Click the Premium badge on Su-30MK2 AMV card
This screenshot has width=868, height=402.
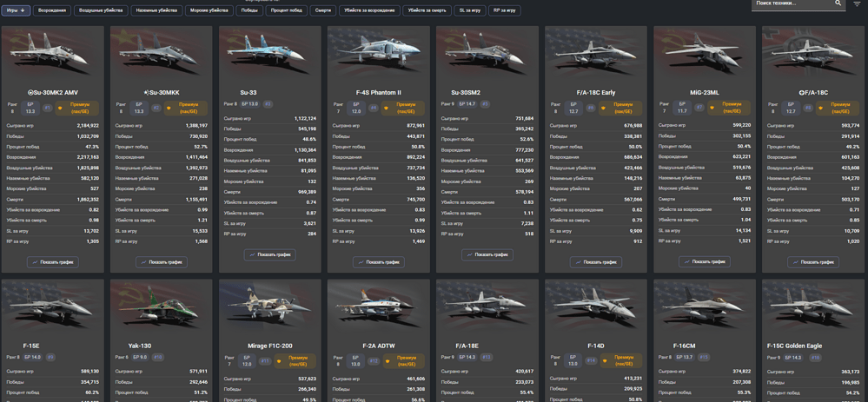coord(77,108)
